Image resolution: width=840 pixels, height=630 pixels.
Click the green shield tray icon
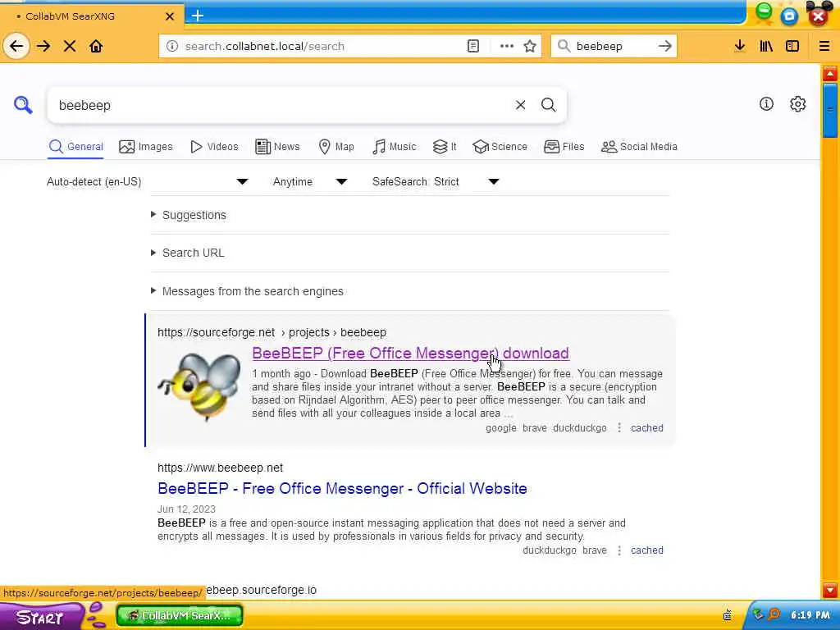(758, 614)
